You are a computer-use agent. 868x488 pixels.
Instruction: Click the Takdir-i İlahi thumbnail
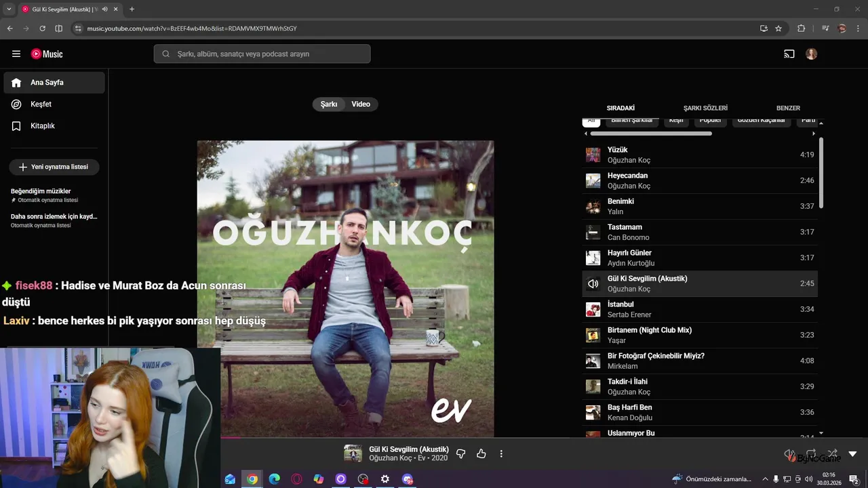593,387
